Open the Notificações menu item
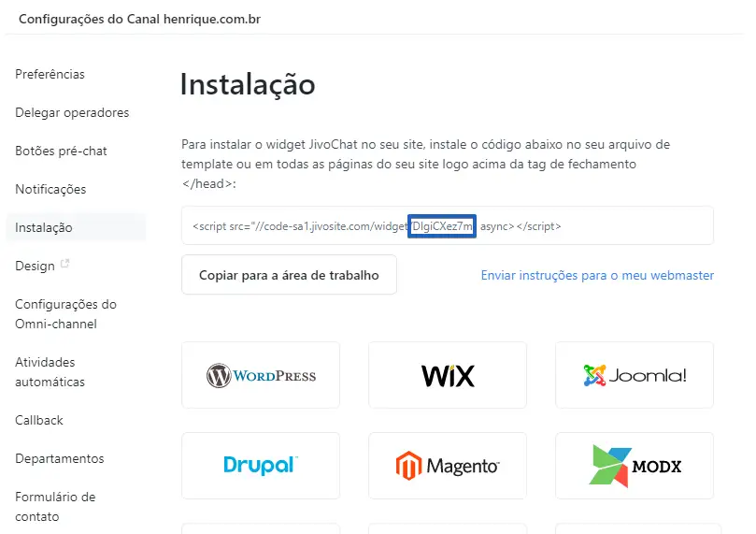 pos(50,189)
